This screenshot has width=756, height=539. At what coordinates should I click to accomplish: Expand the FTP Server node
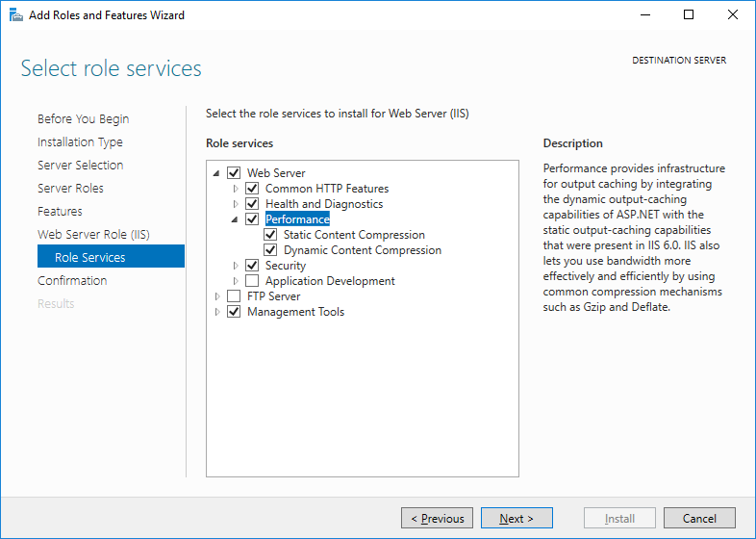(217, 296)
